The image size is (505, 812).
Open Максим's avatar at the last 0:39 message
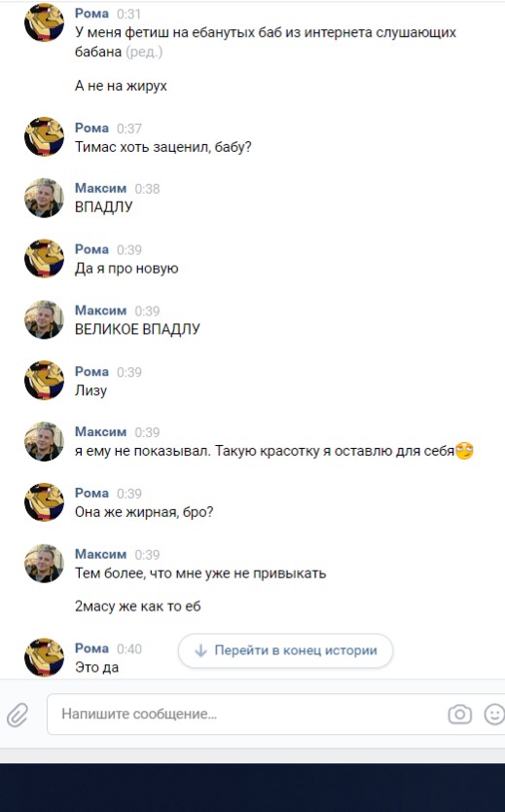(x=44, y=564)
